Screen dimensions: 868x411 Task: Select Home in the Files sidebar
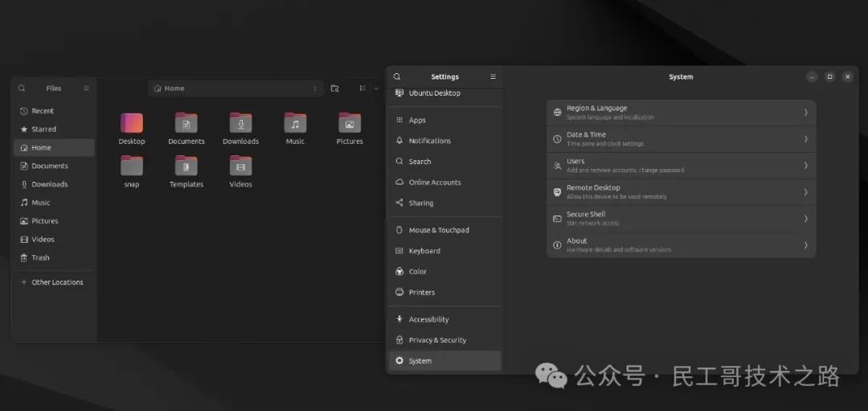(54, 147)
